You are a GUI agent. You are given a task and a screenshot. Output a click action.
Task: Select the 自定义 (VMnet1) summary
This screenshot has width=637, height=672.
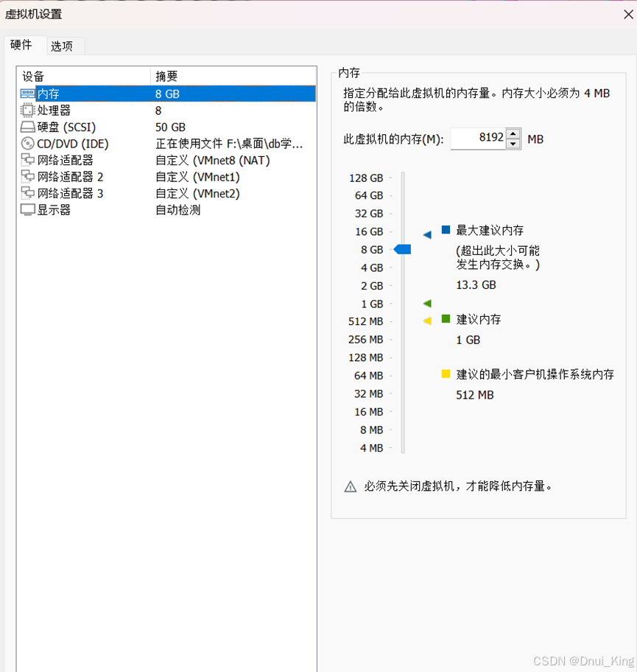[197, 177]
